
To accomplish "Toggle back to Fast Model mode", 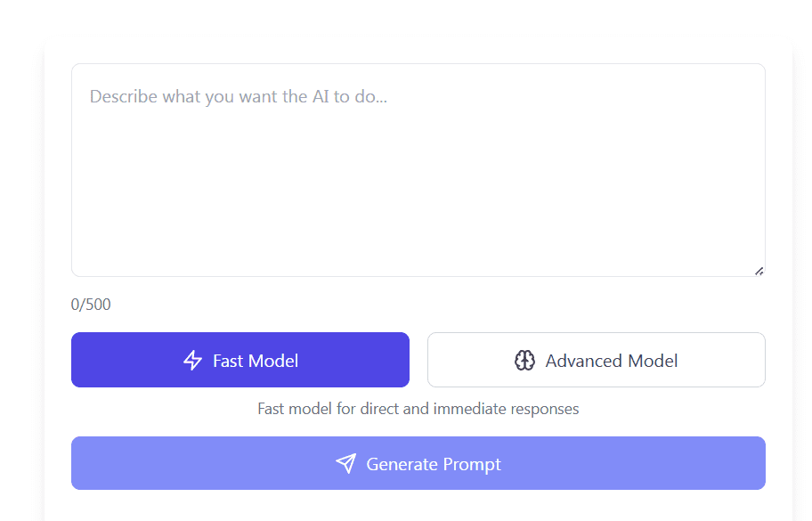I will click(240, 360).
